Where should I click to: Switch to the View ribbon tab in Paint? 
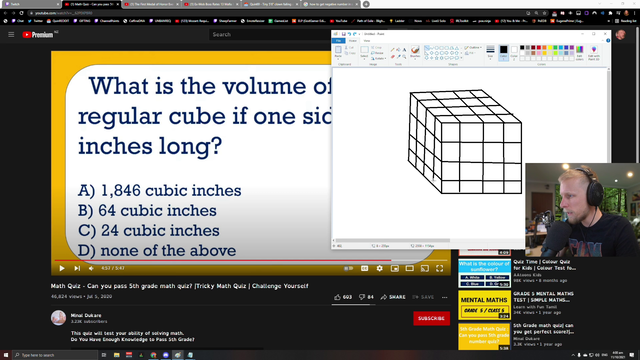pos(367,40)
